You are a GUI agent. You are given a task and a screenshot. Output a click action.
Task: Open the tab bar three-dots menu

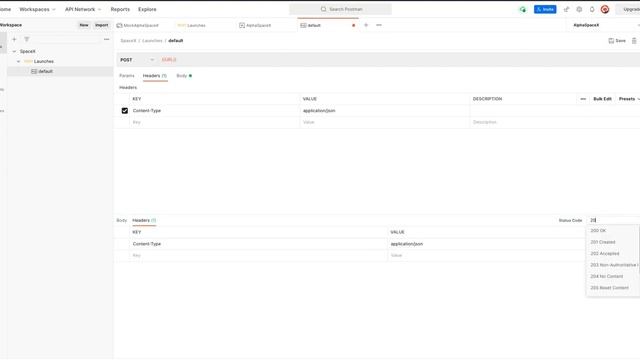(379, 25)
